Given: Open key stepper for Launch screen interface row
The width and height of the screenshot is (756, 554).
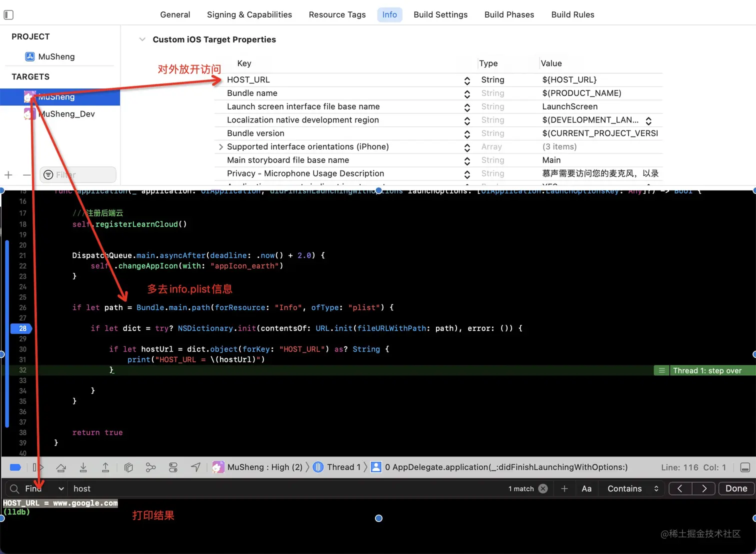Looking at the screenshot, I should [467, 107].
